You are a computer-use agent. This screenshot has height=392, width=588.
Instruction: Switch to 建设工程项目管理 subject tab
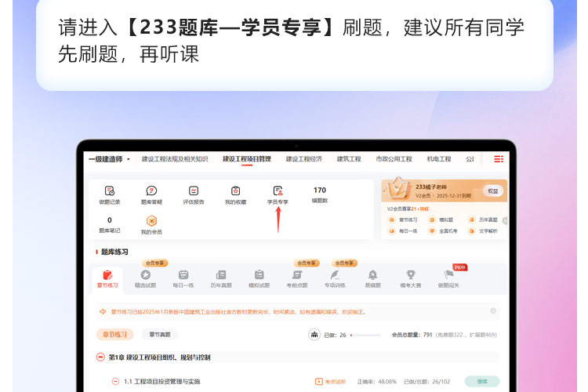247,159
